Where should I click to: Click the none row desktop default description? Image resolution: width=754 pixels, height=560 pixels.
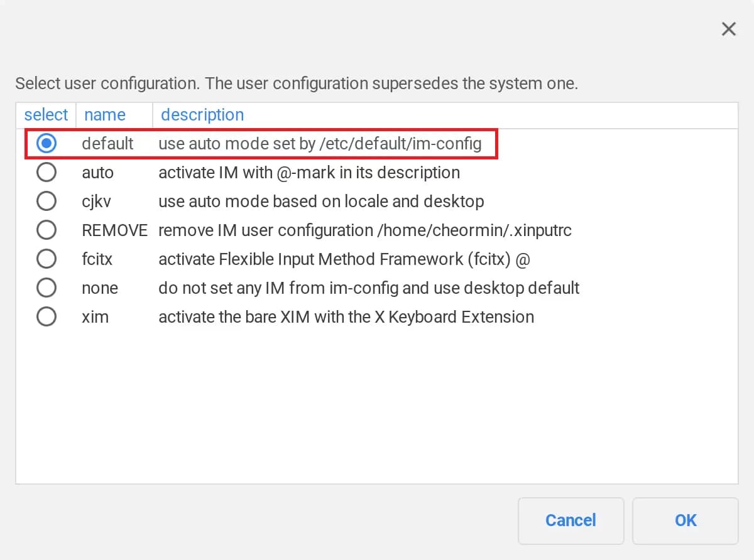[x=369, y=288]
